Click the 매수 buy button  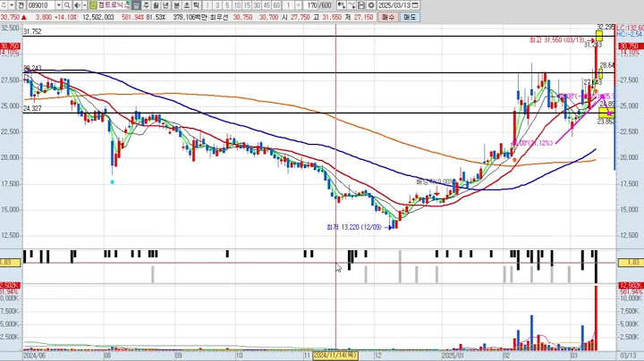tap(387, 17)
